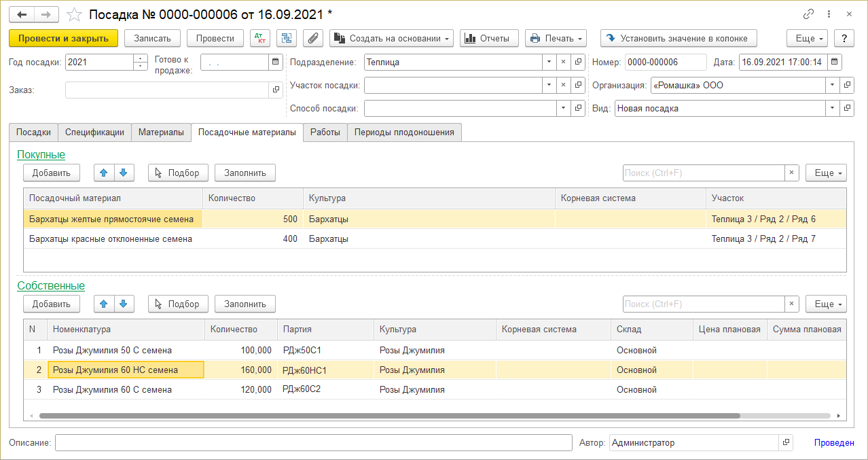This screenshot has height=460, width=868.
Task: Click the paperclip attachments icon
Action: (312, 39)
